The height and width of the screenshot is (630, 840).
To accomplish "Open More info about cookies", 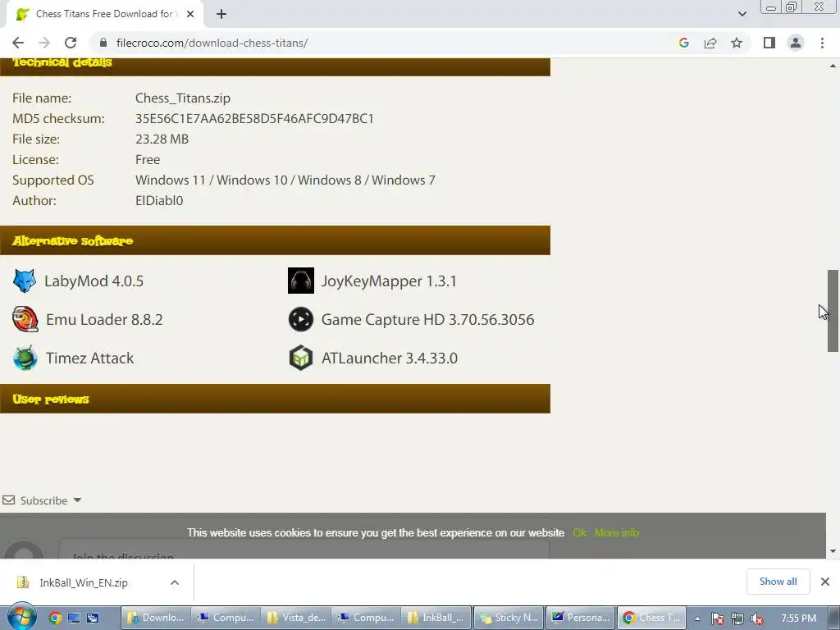I will tap(617, 532).
